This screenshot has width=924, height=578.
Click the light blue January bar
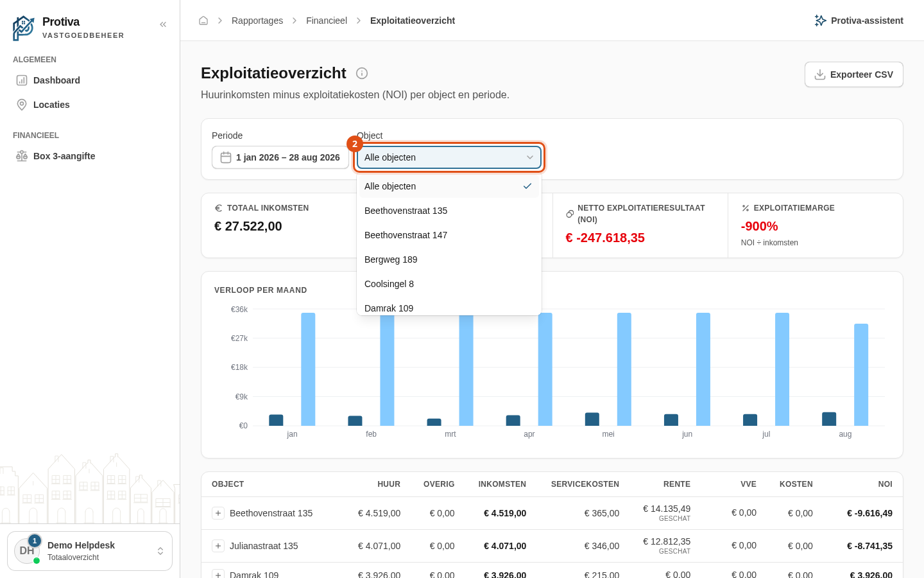308,369
